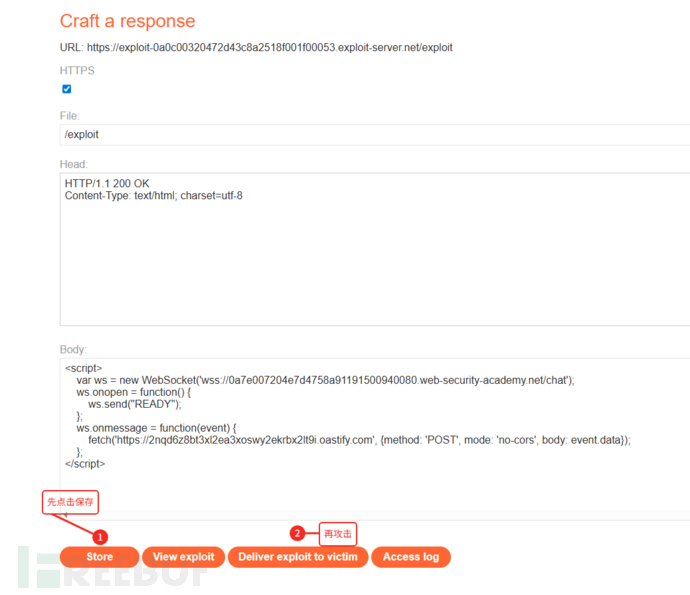Screen dimensions: 690x595
Task: Click the 'Craft a response' heading
Action: [128, 21]
